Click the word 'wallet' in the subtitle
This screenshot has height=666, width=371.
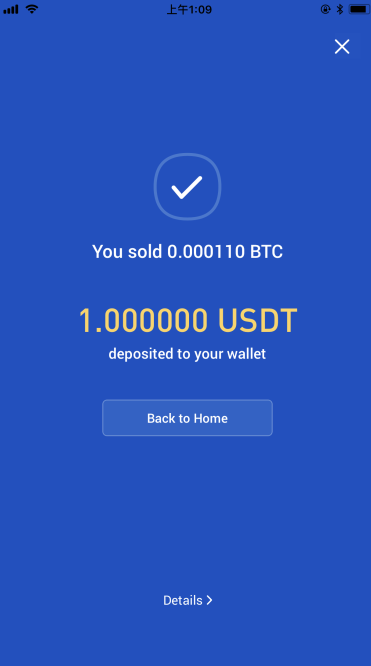(x=246, y=353)
